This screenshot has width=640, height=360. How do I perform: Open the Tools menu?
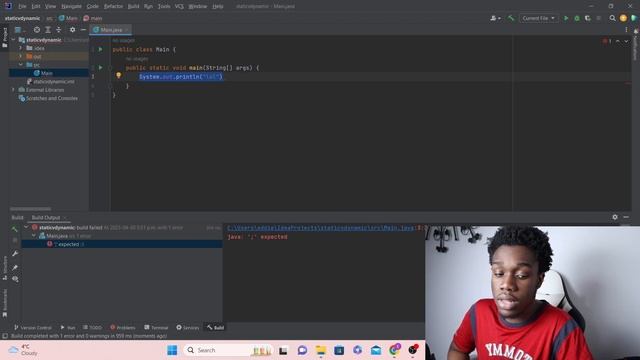coord(164,6)
